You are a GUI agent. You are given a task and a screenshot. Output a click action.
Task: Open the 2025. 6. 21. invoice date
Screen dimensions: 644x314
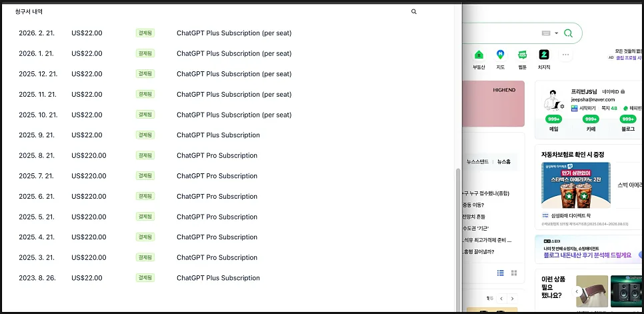pos(37,197)
